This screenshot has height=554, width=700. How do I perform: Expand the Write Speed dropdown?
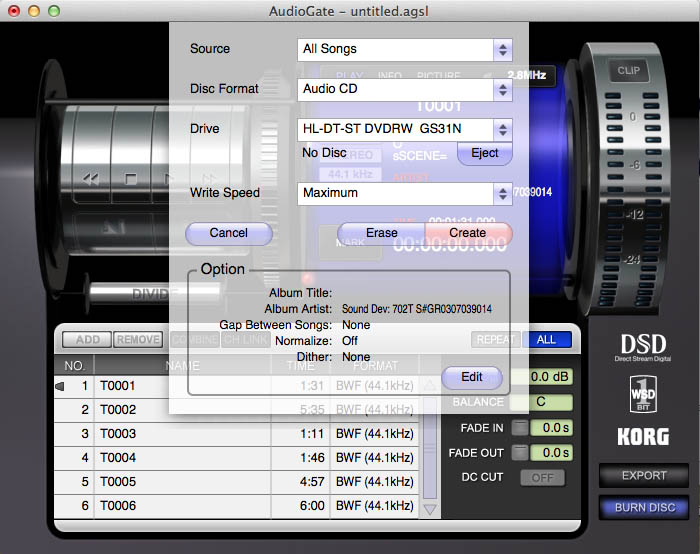click(405, 193)
